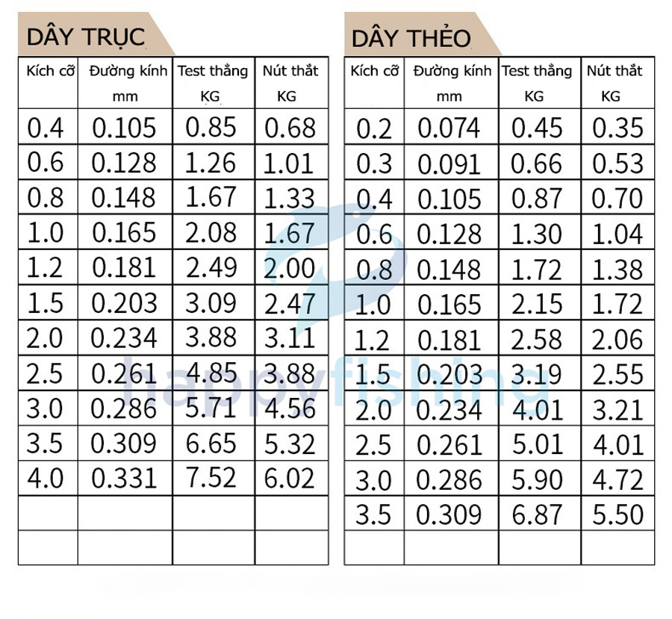
Task: Click the 0.68 knot strength cell
Action: click(292, 127)
